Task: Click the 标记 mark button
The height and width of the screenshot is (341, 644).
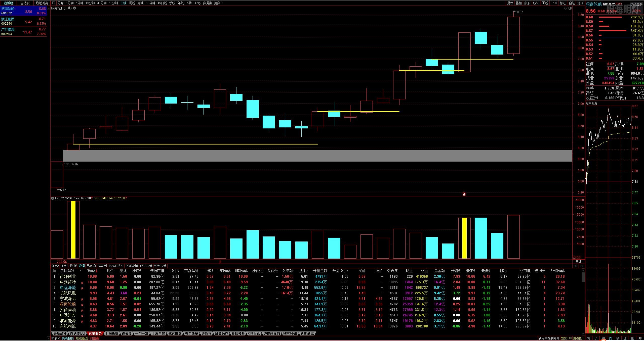Action: 562,3
